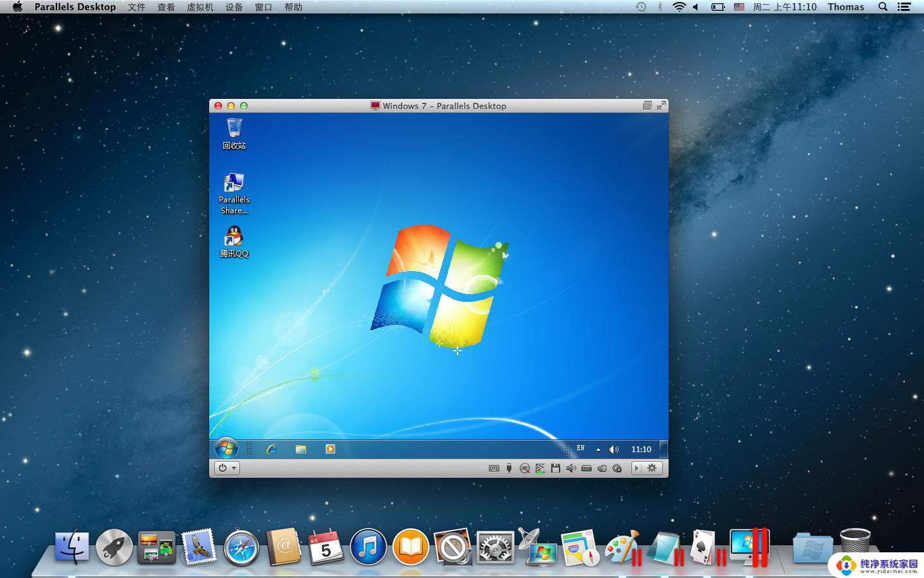924x578 pixels.
Task: Open the configuration gear at the status bar's right end
Action: tap(652, 468)
